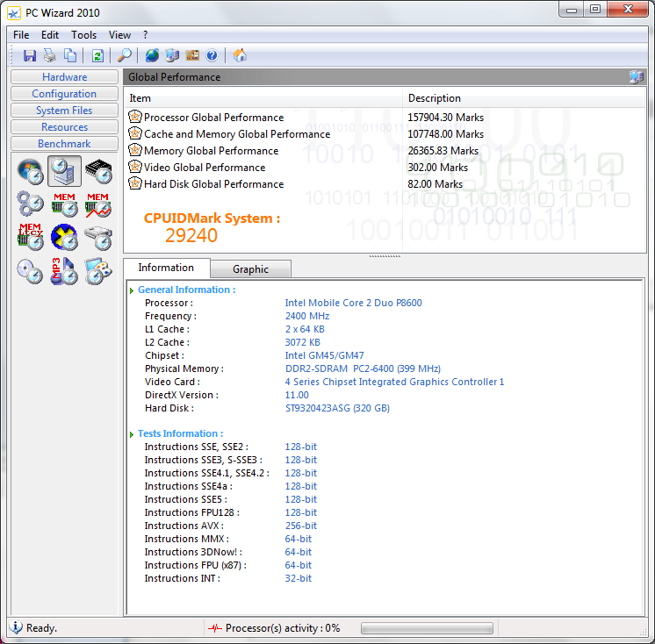Viewport: 655px width, 644px height.
Task: Open the System Files category
Action: (x=65, y=111)
